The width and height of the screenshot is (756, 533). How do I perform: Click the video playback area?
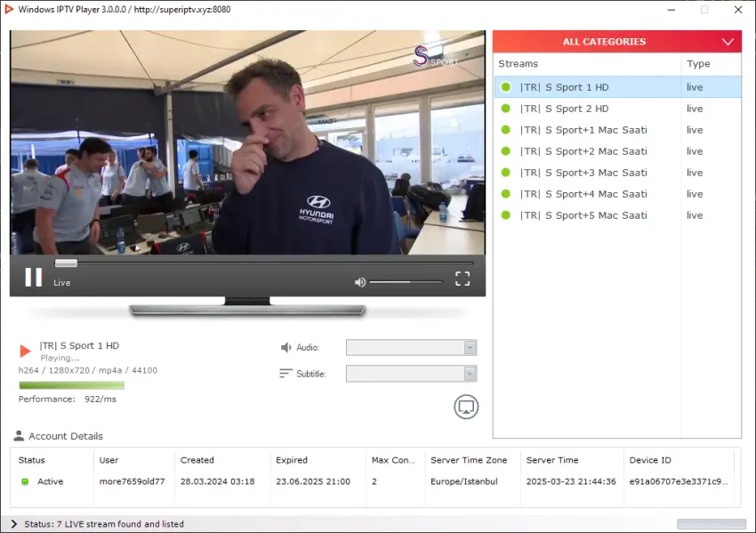247,142
